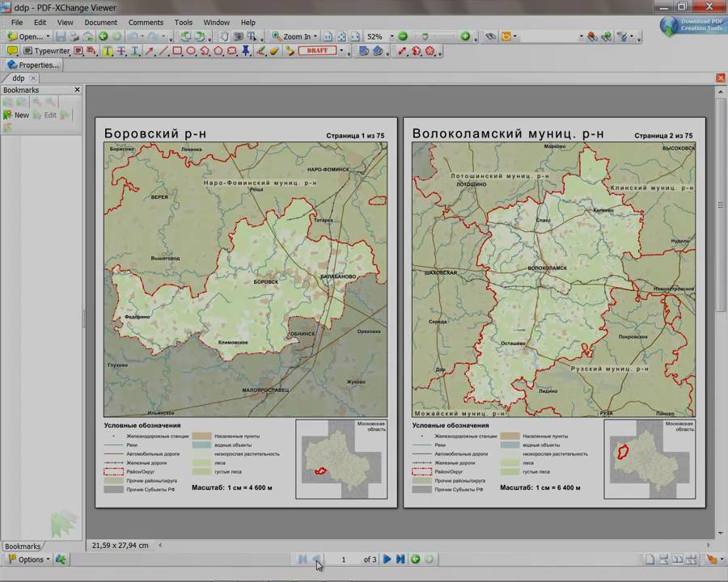Select the Oval drawing tool
The height and width of the screenshot is (582, 728).
point(191,51)
